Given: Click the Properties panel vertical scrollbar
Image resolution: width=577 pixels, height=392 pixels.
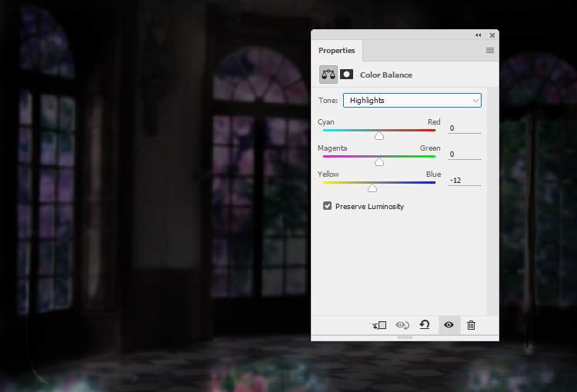Looking at the screenshot, I should 492,201.
